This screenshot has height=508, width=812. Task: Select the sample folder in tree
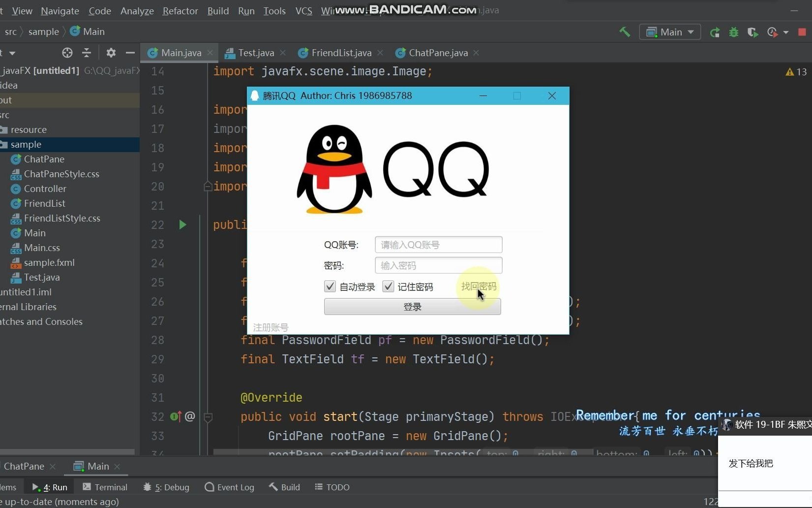click(x=26, y=144)
